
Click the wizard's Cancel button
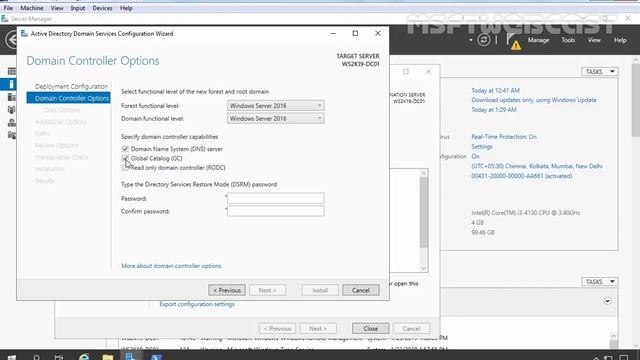coord(361,290)
